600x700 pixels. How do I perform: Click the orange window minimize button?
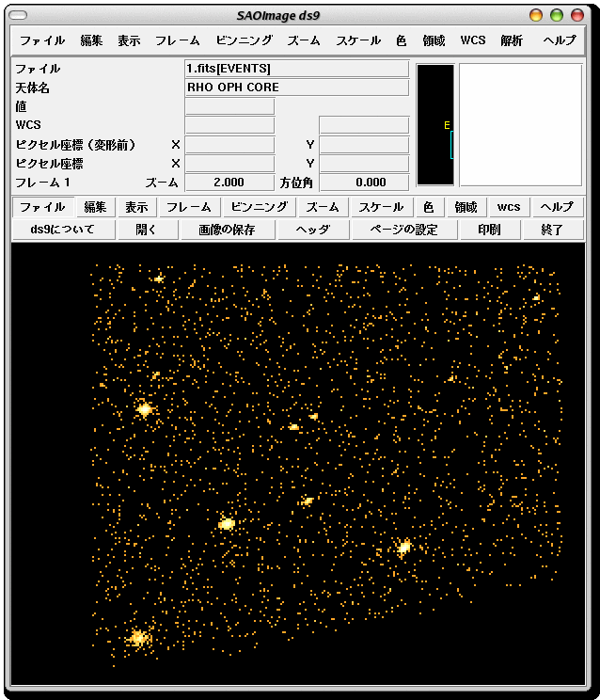tap(536, 15)
